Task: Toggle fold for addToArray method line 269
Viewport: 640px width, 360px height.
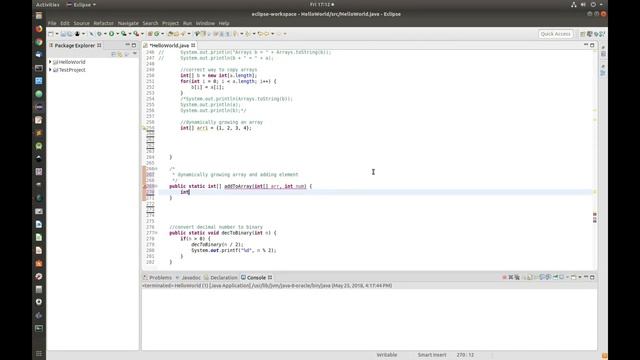Action: 156,186
